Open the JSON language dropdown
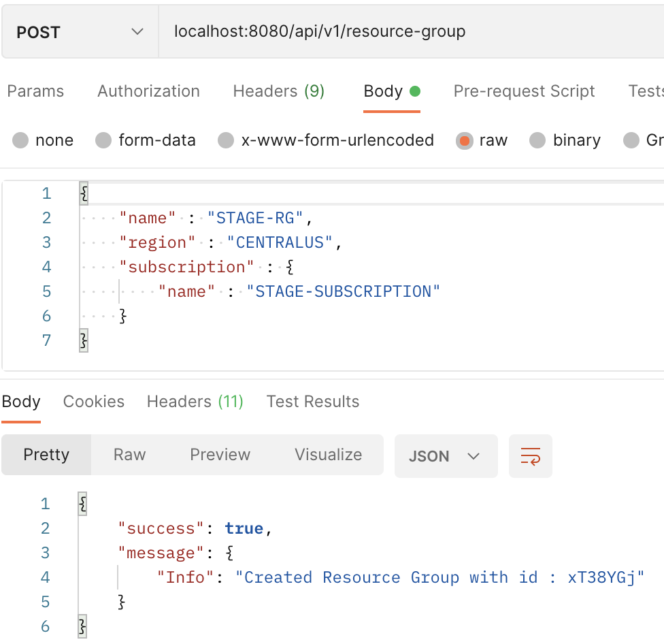Image resolution: width=664 pixels, height=644 pixels. [446, 456]
